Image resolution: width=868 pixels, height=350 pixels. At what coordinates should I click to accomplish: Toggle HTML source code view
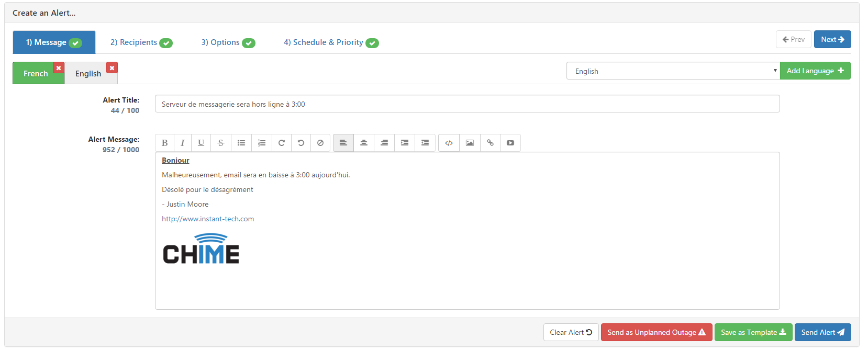point(449,143)
